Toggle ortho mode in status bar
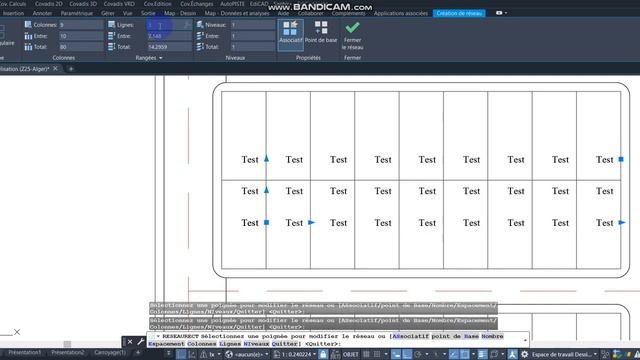This screenshot has width=640, height=360. coord(407,354)
